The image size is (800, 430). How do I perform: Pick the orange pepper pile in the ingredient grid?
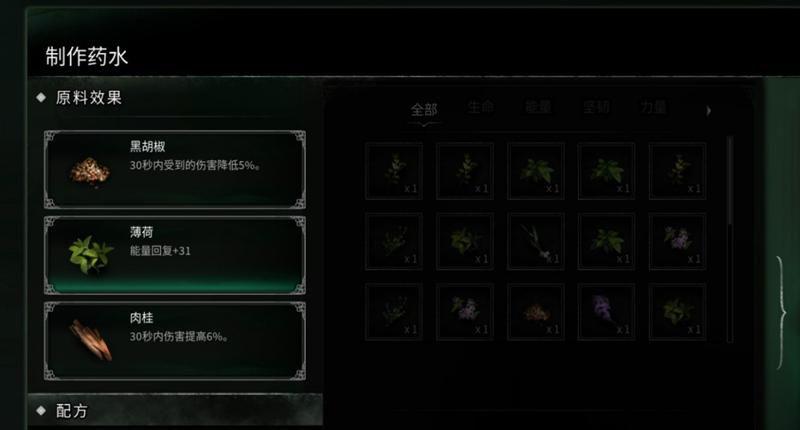tap(536, 312)
